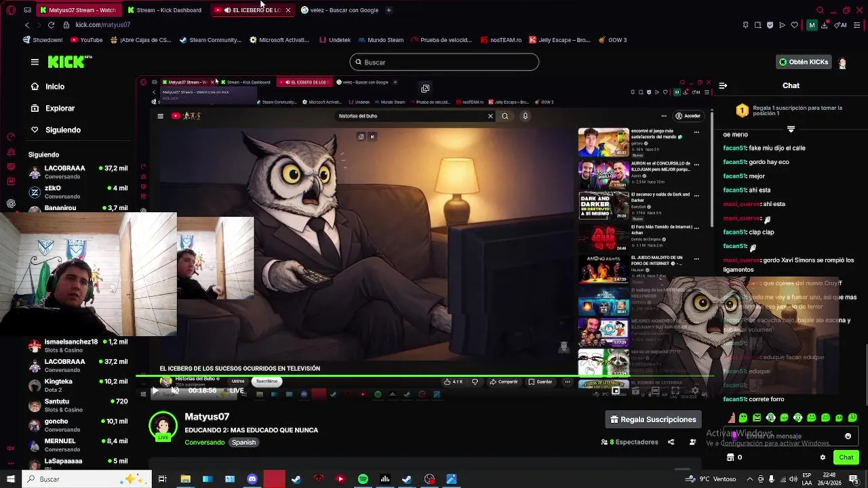Open a new browser tab with plus
Image resolution: width=868 pixels, height=488 pixels.
point(389,10)
